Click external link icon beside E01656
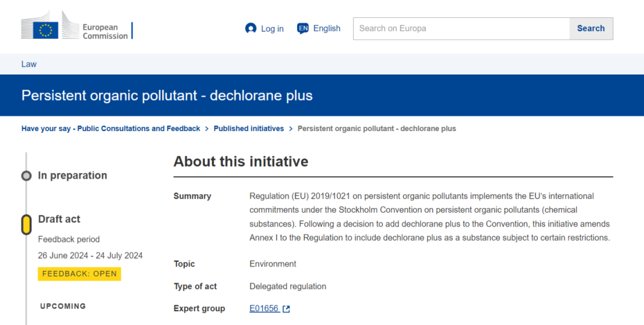Viewport: 644px width, 325px height. pos(286,309)
